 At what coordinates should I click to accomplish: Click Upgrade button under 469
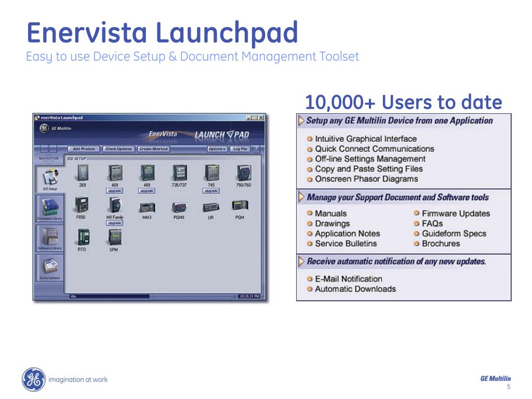[115, 191]
